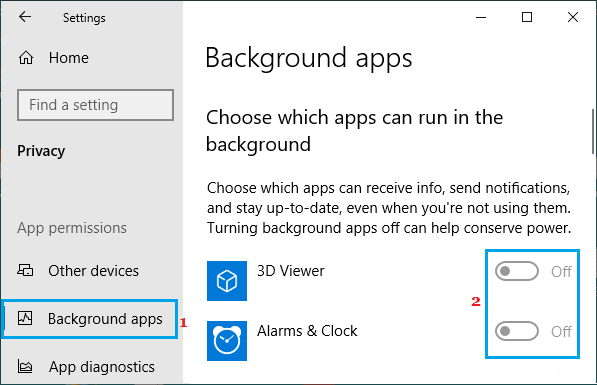Maximize the Settings window
Viewport: 597px width, 385px height.
click(x=527, y=17)
